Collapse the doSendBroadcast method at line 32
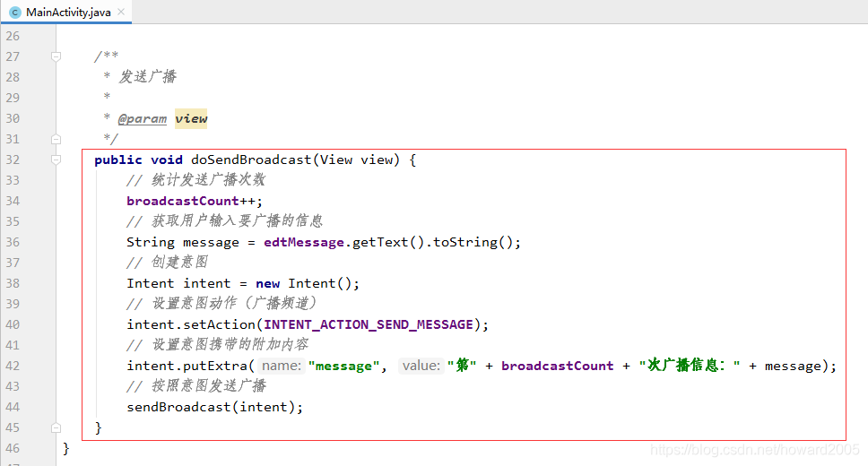This screenshot has width=868, height=466. [56, 160]
